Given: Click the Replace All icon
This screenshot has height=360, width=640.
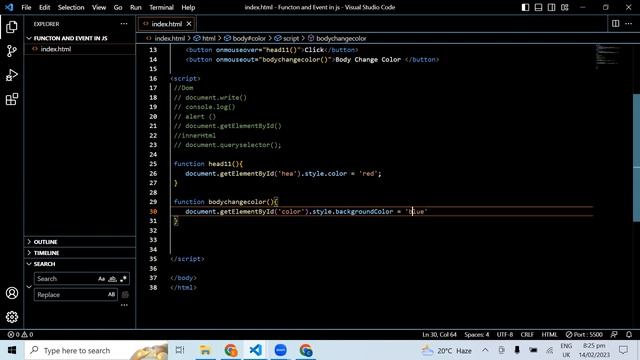Looking at the screenshot, I should pyautogui.click(x=125, y=295).
